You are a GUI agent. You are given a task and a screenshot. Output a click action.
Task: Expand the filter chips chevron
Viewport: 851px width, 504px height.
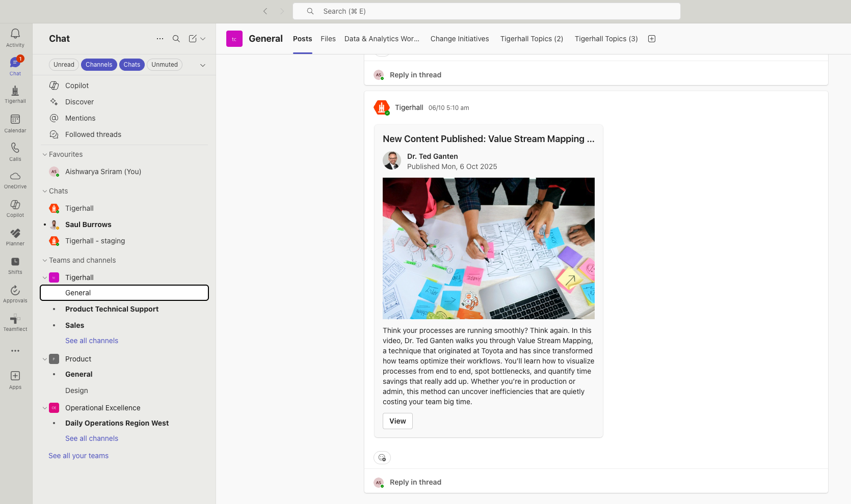pos(203,65)
